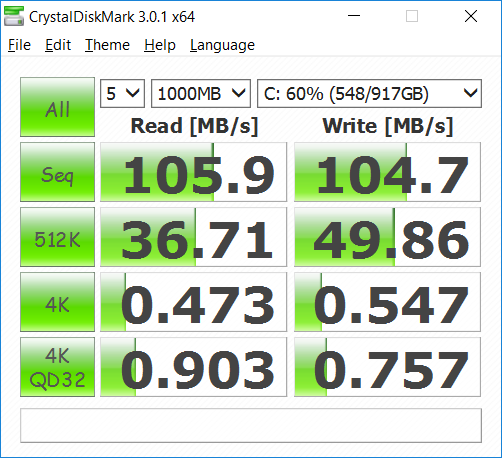Screen dimensions: 502x458
Task: Select the 512K read result 36.71
Action: [193, 237]
